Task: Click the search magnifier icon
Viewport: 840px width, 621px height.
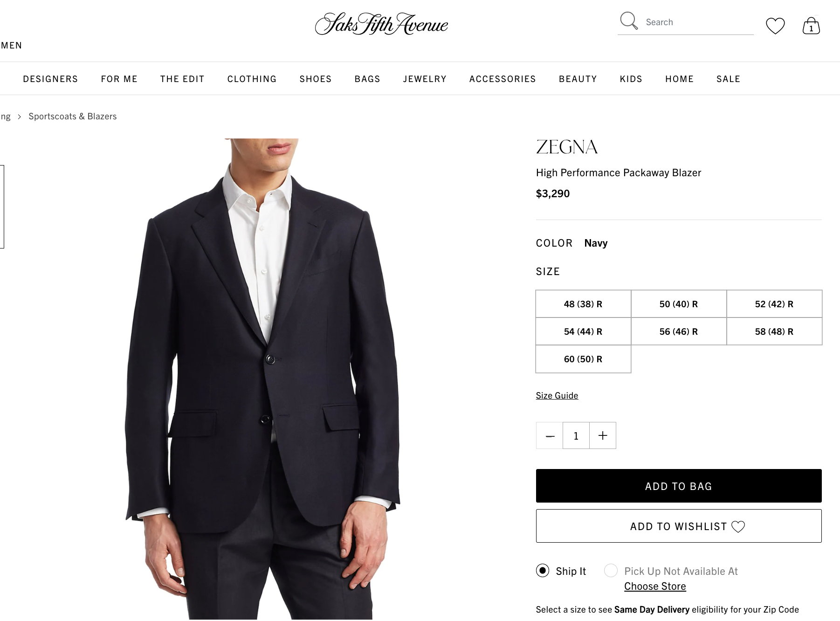Action: click(x=629, y=21)
